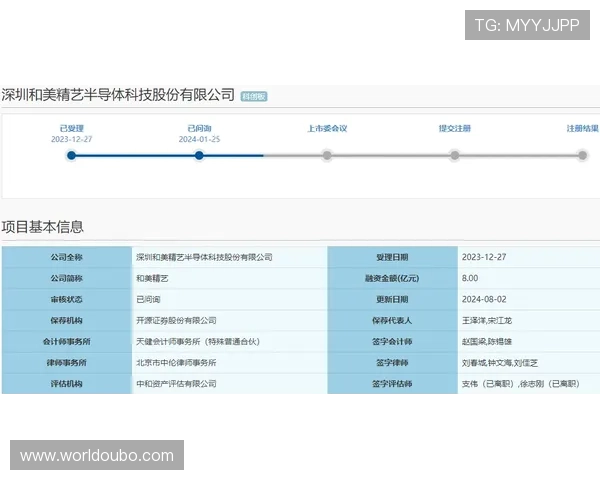Image resolution: width=600 pixels, height=480 pixels.
Task: Click the 赵国梁 signing accountants value
Action: (487, 341)
